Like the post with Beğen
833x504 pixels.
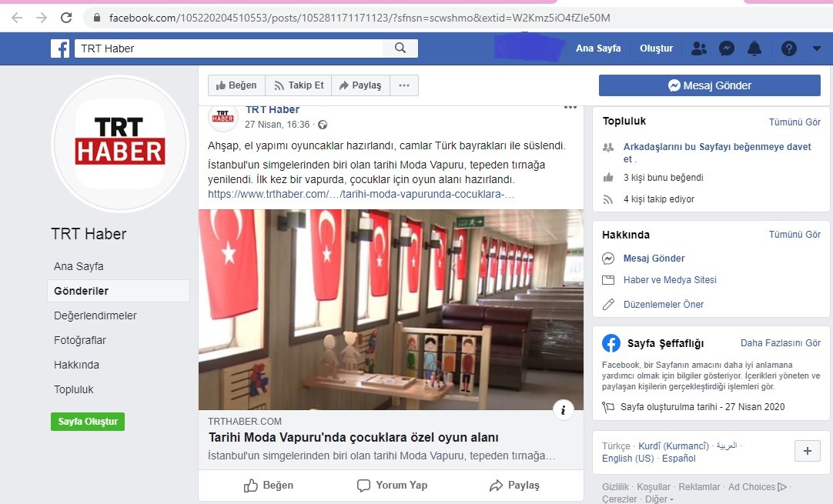tap(268, 485)
